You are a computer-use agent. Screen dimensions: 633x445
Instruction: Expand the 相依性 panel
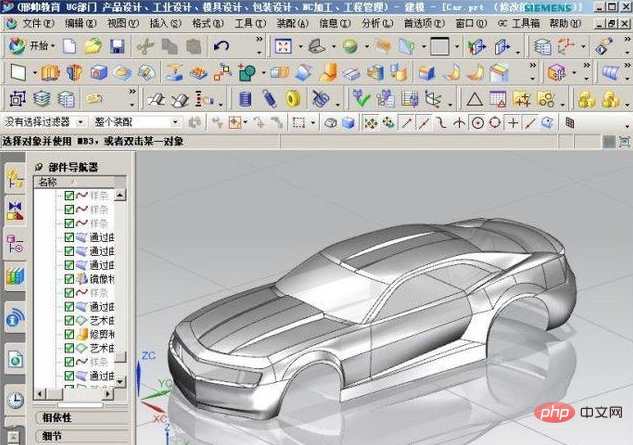[x=82, y=418]
